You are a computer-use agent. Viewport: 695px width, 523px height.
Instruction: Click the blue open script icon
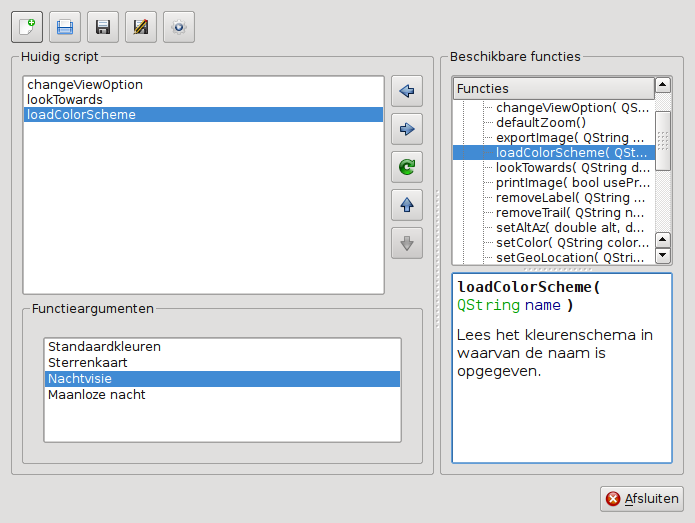point(65,27)
